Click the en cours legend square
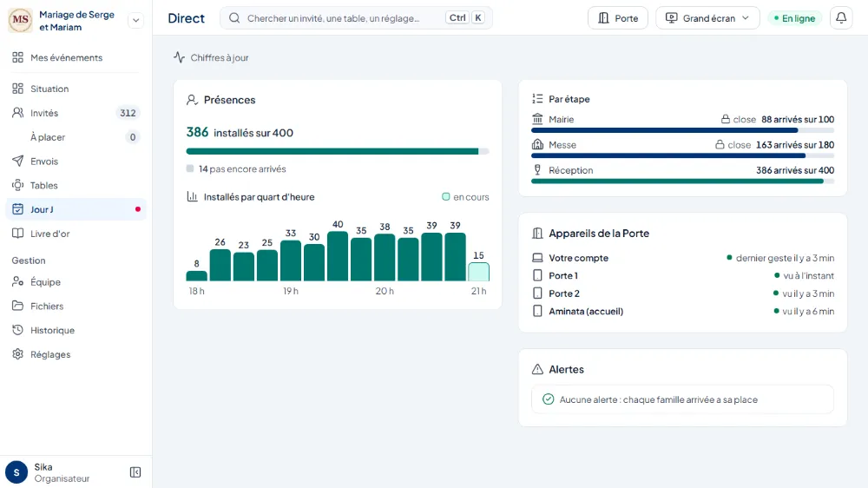Image resolution: width=868 pixels, height=488 pixels. (445, 196)
